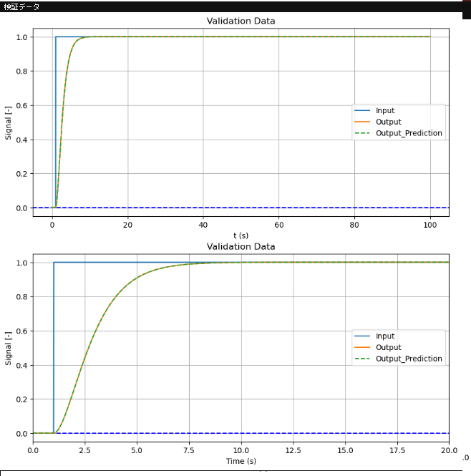The image size is (471, 476).
Task: Click the header text 検証データ
Action: tap(21, 6)
